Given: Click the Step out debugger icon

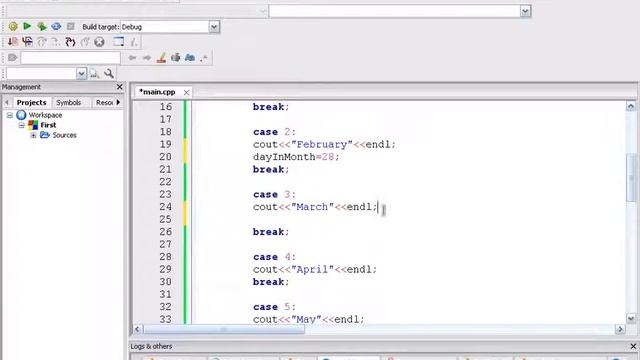Looking at the screenshot, I should pos(85,42).
